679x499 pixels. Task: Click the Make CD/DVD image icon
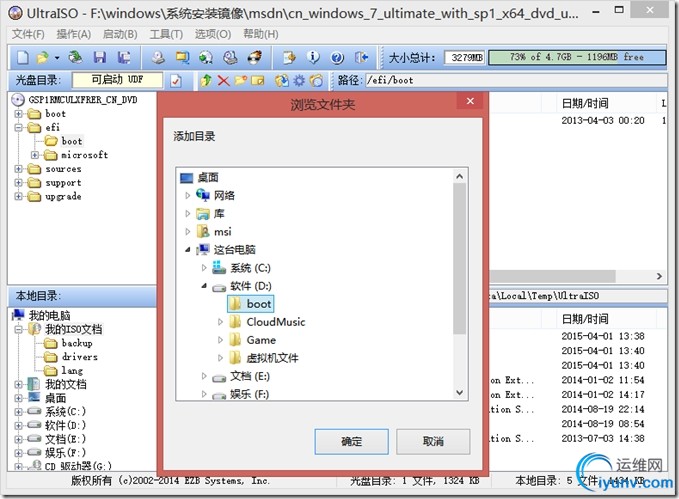pos(158,57)
